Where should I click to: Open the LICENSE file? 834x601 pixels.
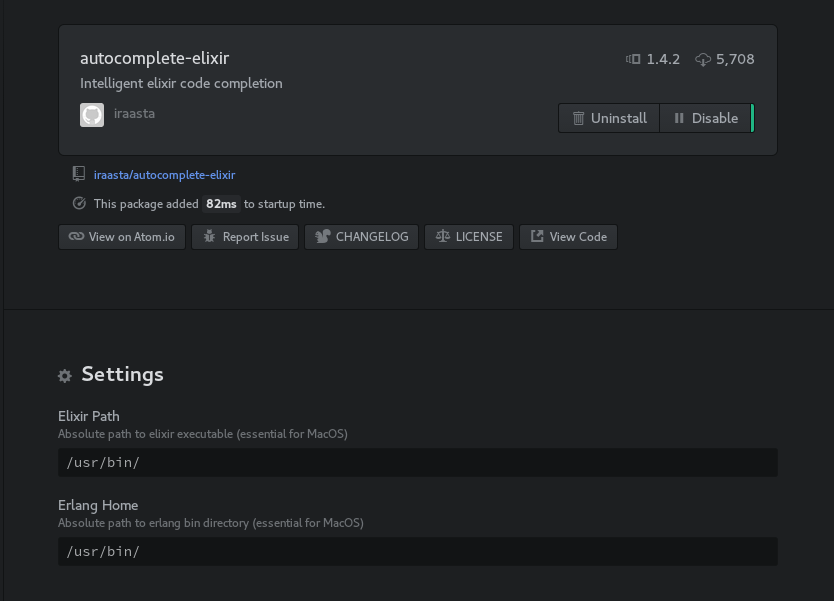click(x=469, y=237)
